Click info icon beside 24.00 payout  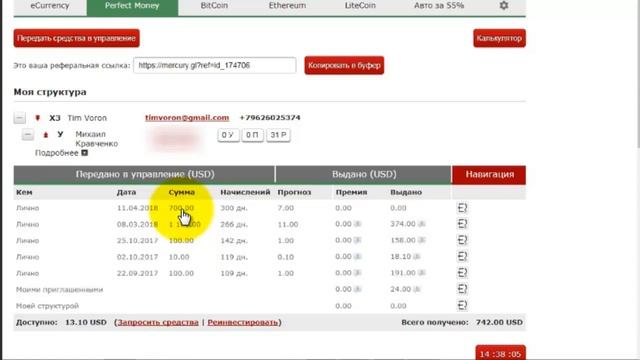(417, 289)
